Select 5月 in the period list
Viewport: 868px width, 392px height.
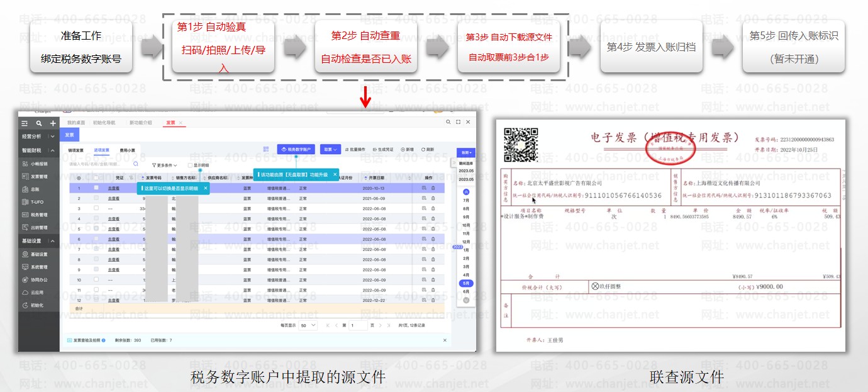(466, 283)
